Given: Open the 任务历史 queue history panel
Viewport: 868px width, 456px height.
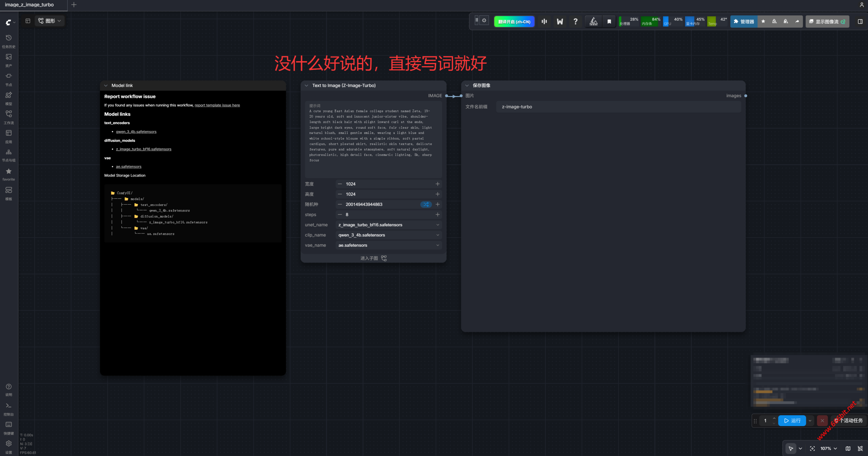Looking at the screenshot, I should [x=9, y=41].
